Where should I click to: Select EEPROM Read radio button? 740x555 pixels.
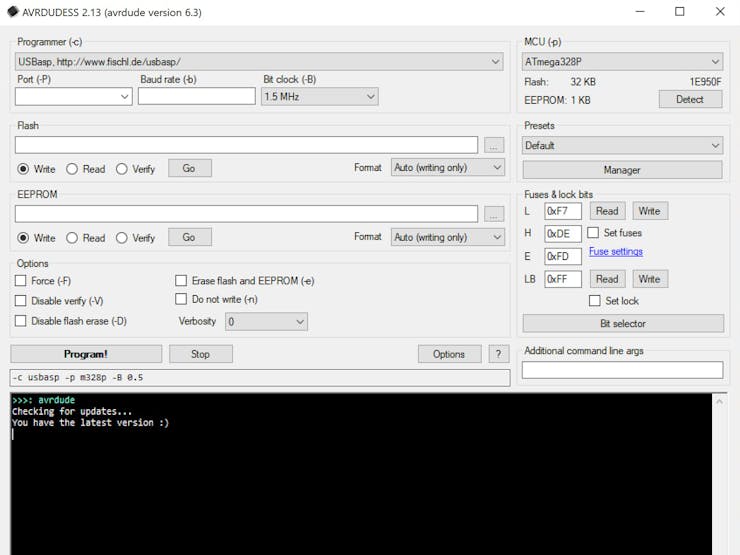click(72, 238)
